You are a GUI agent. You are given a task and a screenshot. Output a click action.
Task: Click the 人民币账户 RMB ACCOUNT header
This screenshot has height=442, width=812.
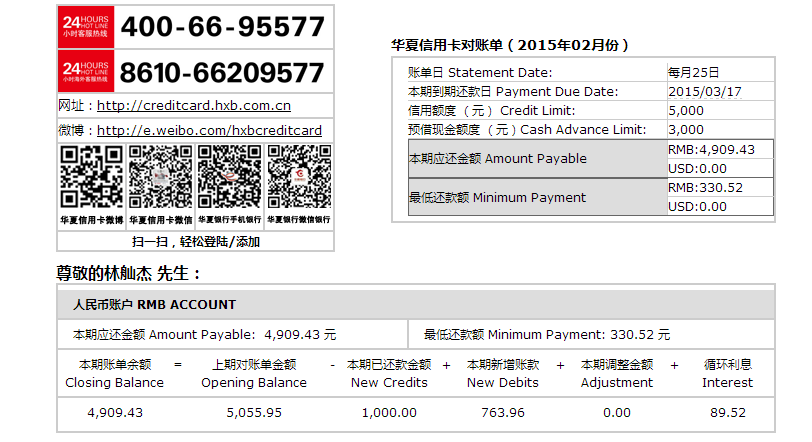154,305
